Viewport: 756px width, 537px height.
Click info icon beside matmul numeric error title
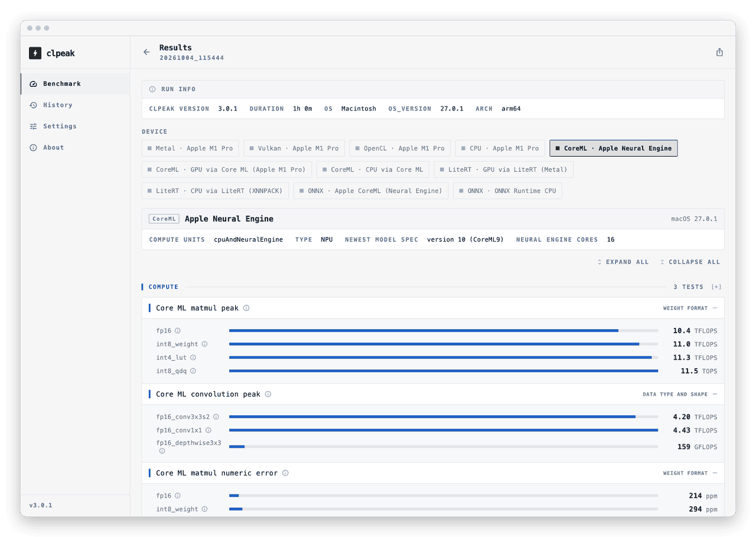[285, 473]
